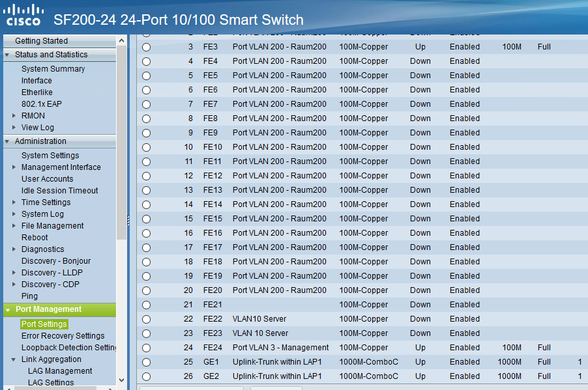Expand the Management Interface node
The width and height of the screenshot is (588, 390).
click(14, 167)
